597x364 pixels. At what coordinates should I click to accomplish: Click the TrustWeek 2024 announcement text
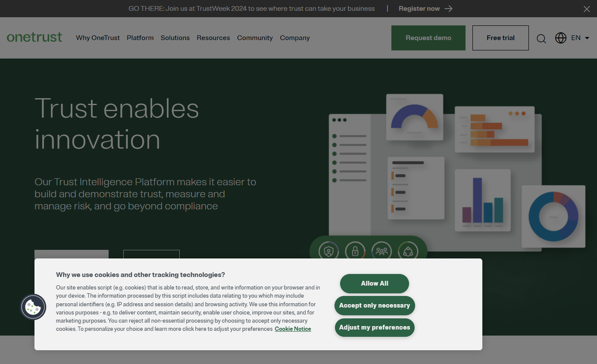[252, 9]
